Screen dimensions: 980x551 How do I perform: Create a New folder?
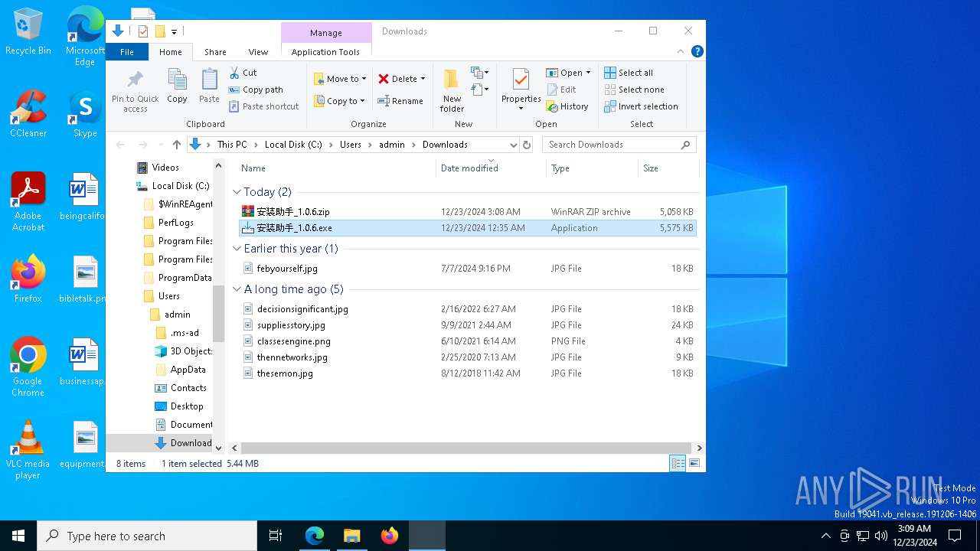452,90
